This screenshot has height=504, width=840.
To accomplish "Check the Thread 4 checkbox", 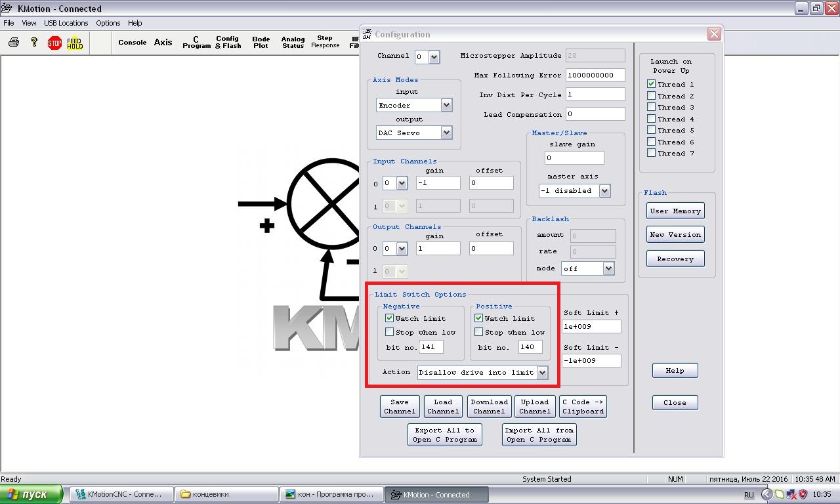I will click(x=651, y=119).
